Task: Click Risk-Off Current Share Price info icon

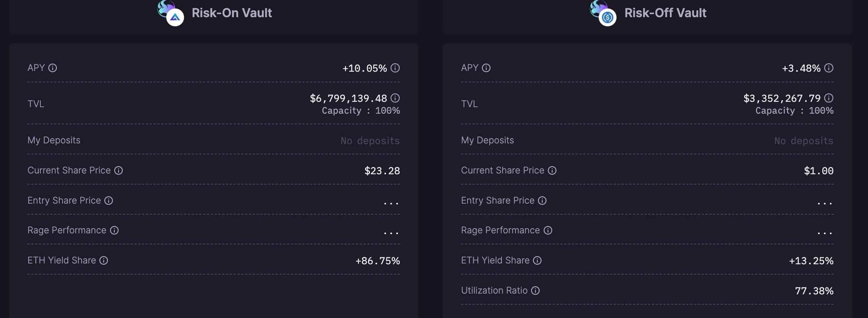Action: 552,170
